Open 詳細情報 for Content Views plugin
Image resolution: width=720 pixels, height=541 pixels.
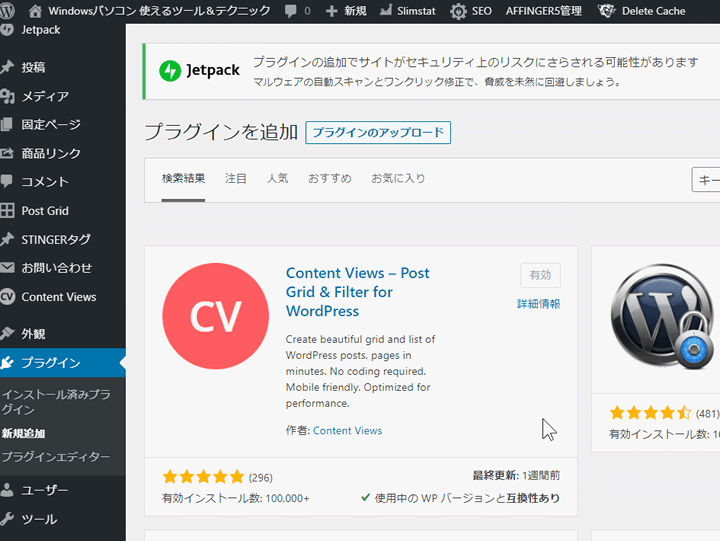click(x=539, y=304)
